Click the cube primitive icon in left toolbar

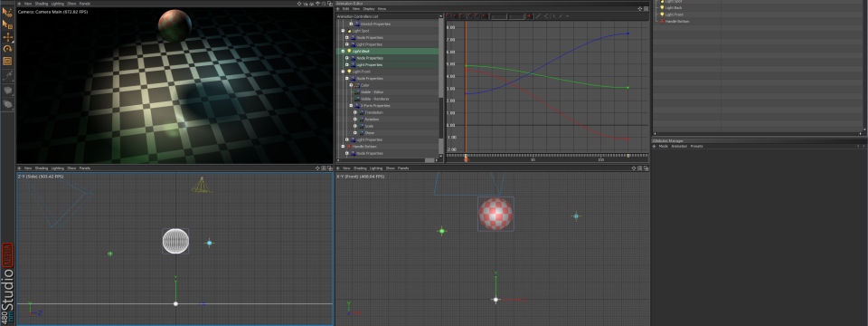tap(8, 90)
